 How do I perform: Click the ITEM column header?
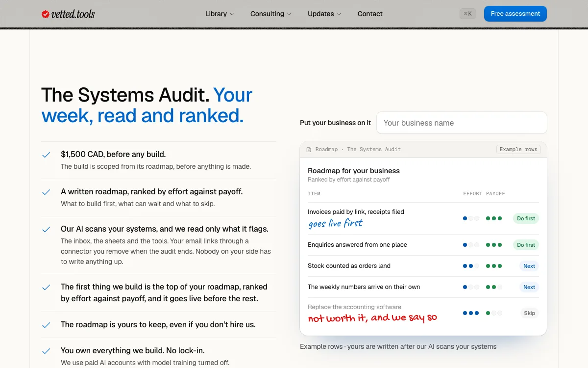click(x=314, y=194)
